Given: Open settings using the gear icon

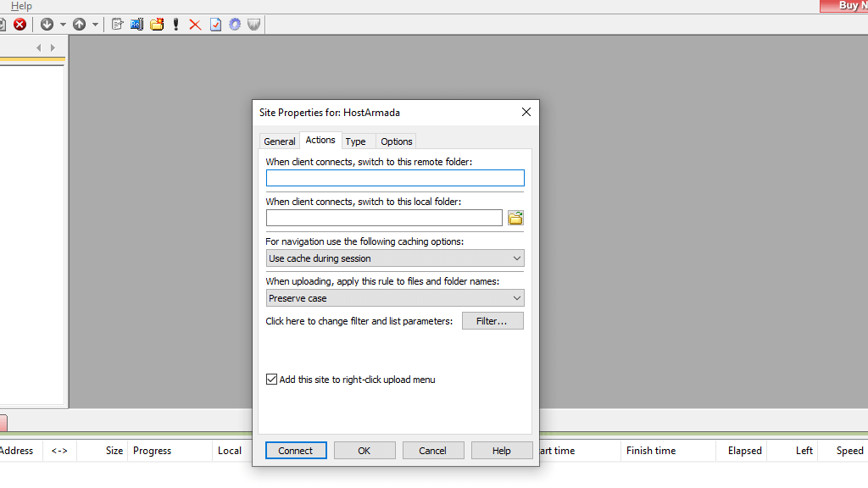Looking at the screenshot, I should pyautogui.click(x=235, y=24).
